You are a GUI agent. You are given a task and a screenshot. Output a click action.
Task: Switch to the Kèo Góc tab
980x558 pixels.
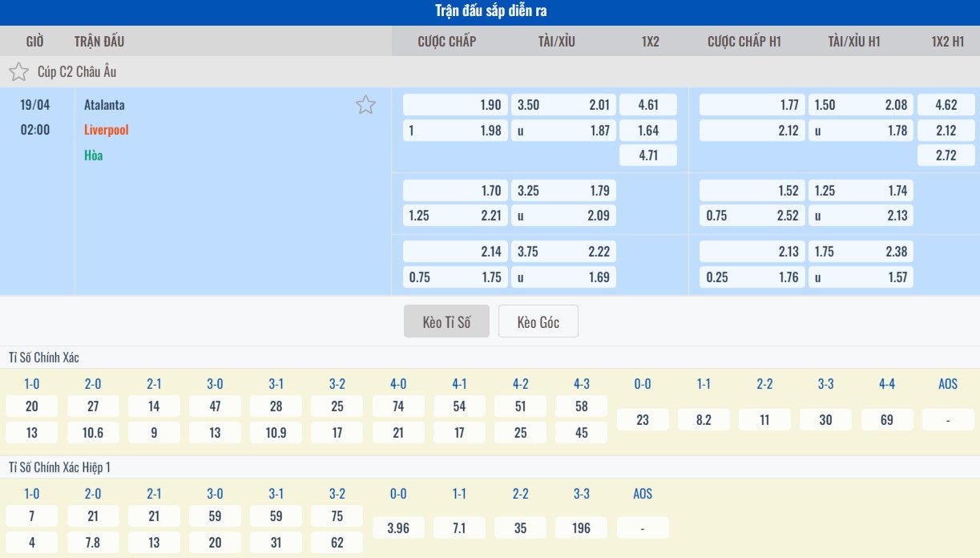point(538,322)
